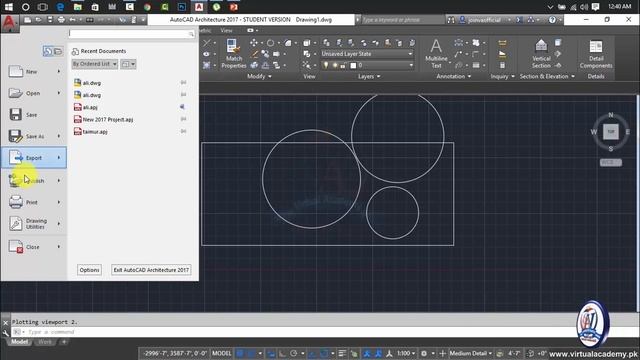The image size is (640, 360).
Task: Select the Move tool in Modify panel
Action: coord(253,43)
